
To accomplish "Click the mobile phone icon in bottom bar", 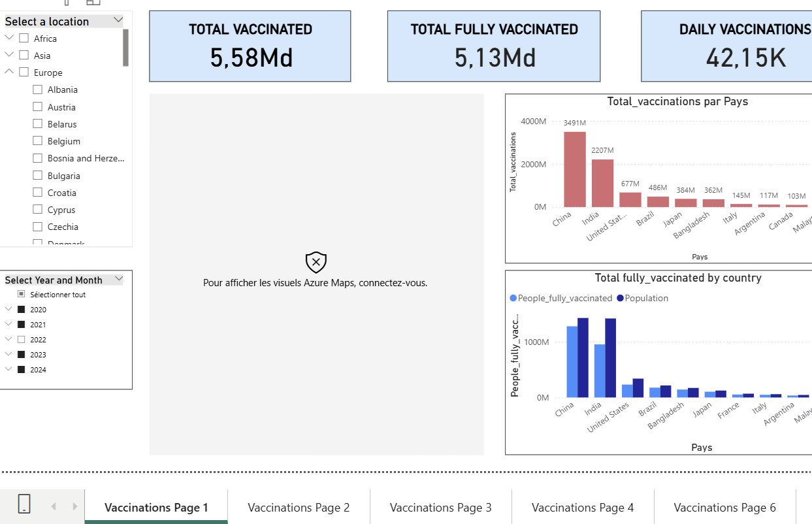I will (25, 505).
